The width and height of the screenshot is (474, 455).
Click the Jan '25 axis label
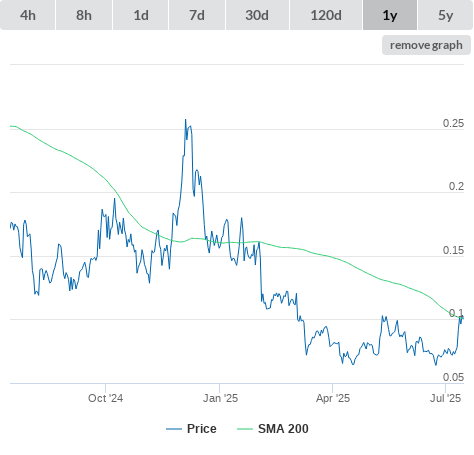(x=220, y=398)
